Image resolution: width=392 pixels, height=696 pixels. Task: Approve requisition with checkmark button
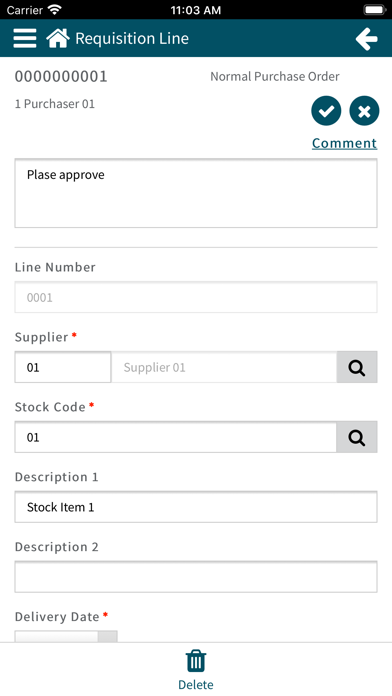[326, 111]
